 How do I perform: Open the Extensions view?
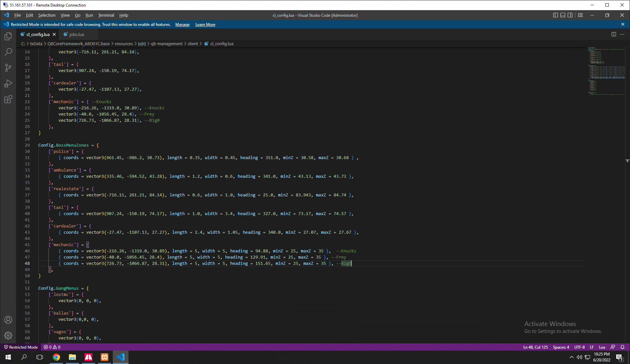[x=8, y=99]
